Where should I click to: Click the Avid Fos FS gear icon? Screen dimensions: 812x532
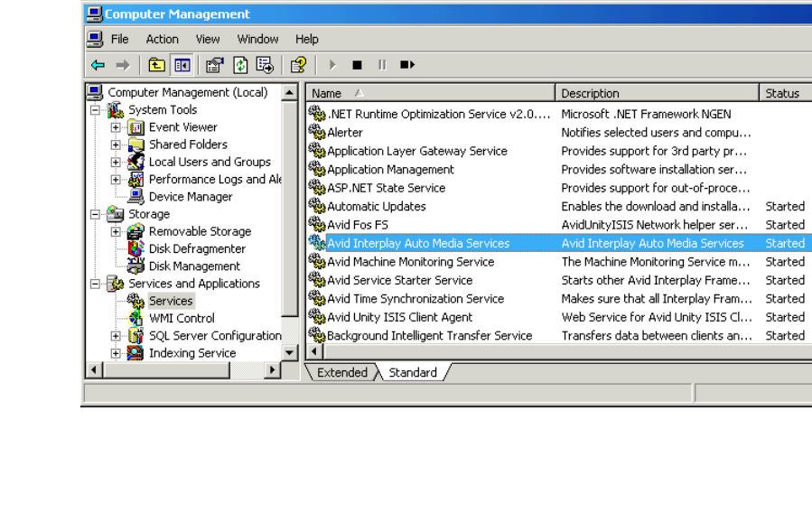[316, 224]
